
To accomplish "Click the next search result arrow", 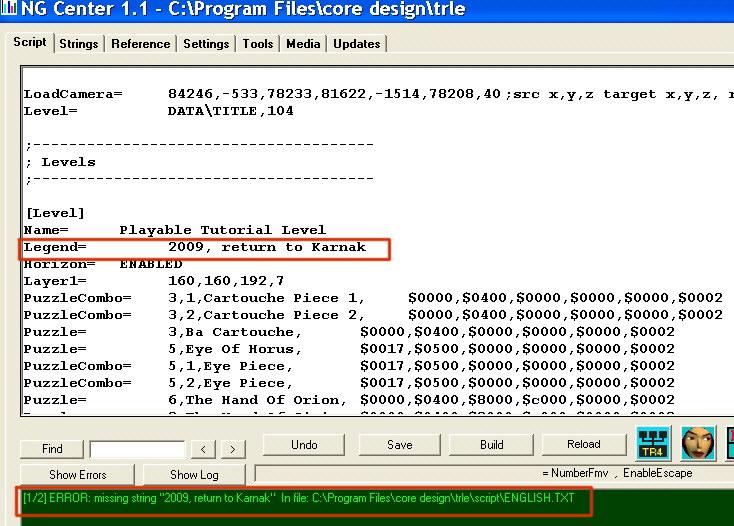I will (233, 450).
